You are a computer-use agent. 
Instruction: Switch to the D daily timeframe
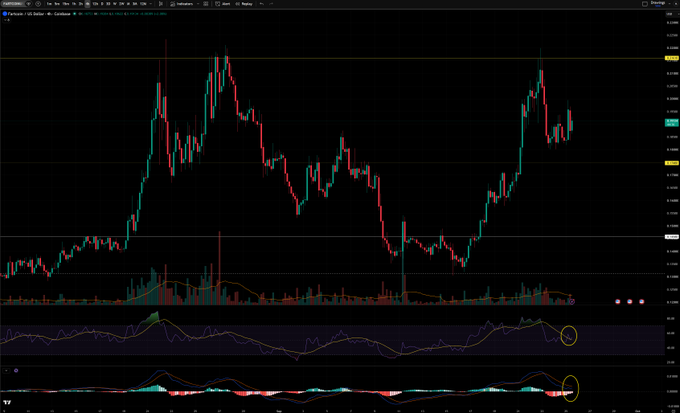coord(102,3)
